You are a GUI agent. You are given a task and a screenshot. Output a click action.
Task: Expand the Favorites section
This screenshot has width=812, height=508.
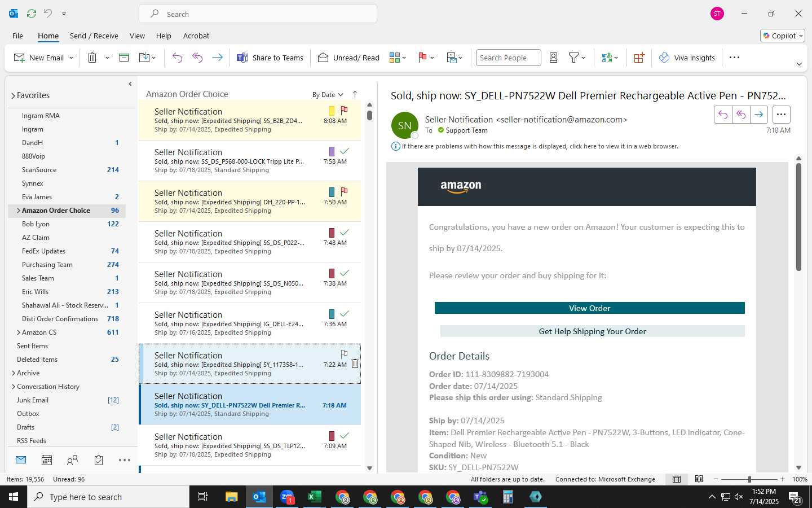[x=13, y=95]
